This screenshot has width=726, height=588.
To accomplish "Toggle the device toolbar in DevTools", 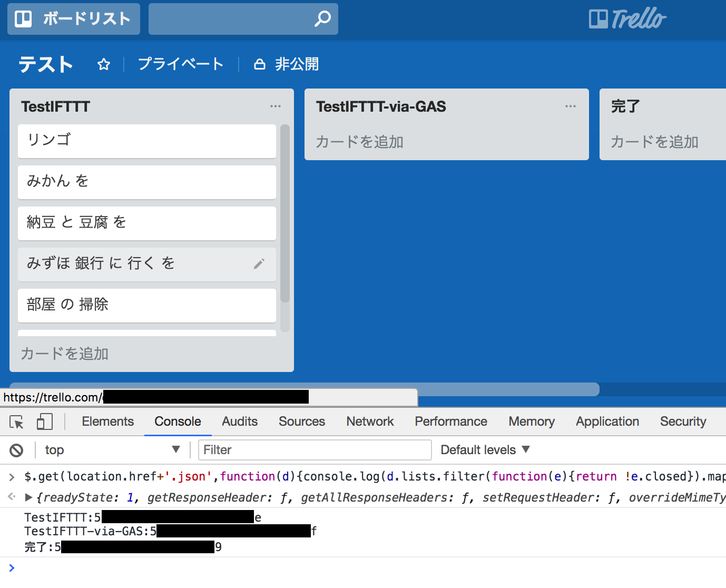I will [x=44, y=422].
